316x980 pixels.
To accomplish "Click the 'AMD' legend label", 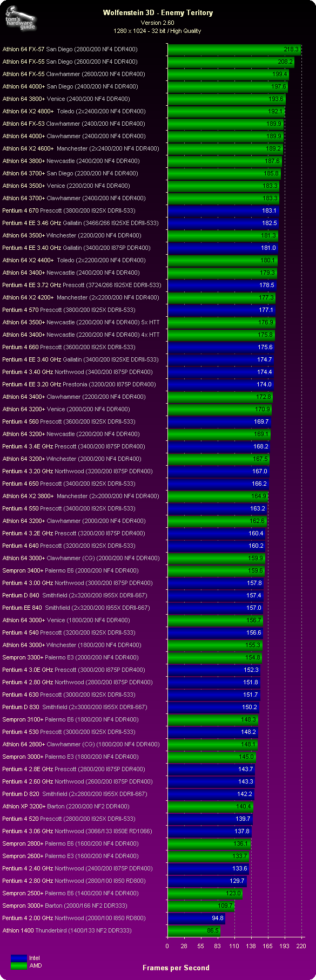I will (x=36, y=965).
